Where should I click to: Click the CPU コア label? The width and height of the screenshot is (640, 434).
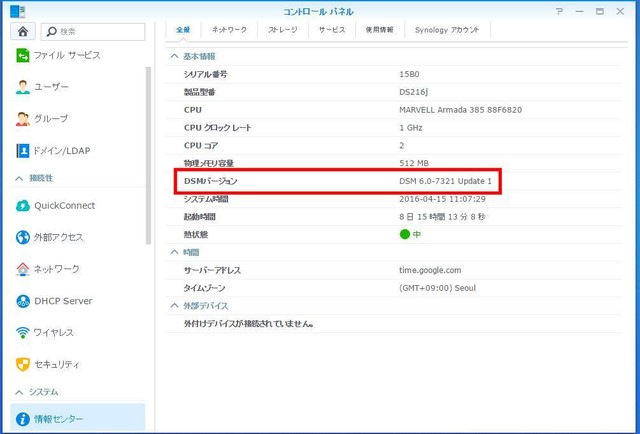[x=201, y=145]
